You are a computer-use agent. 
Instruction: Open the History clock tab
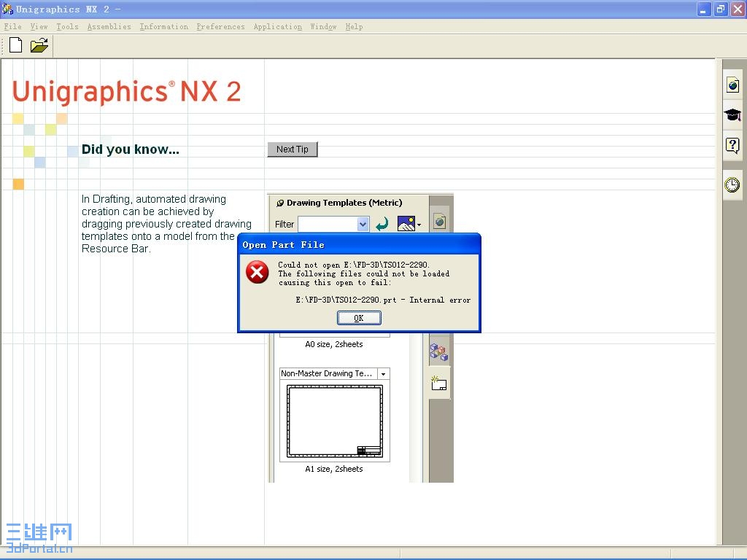pos(732,184)
